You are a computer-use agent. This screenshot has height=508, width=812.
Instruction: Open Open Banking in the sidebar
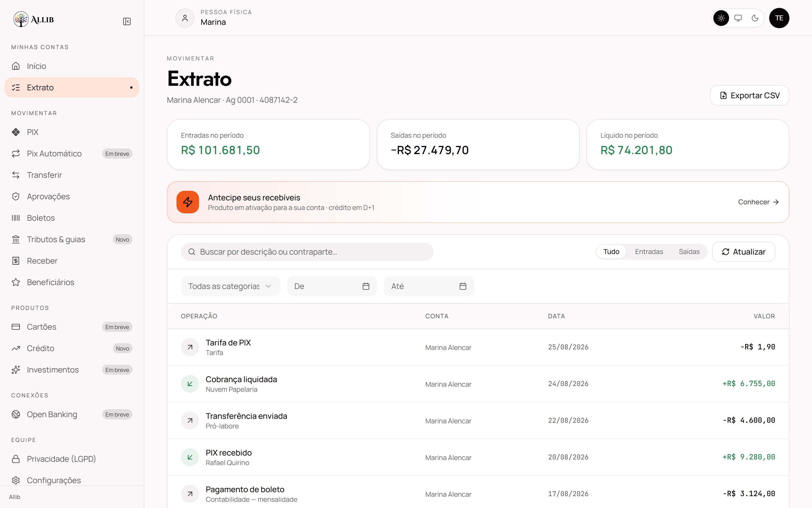(72, 414)
